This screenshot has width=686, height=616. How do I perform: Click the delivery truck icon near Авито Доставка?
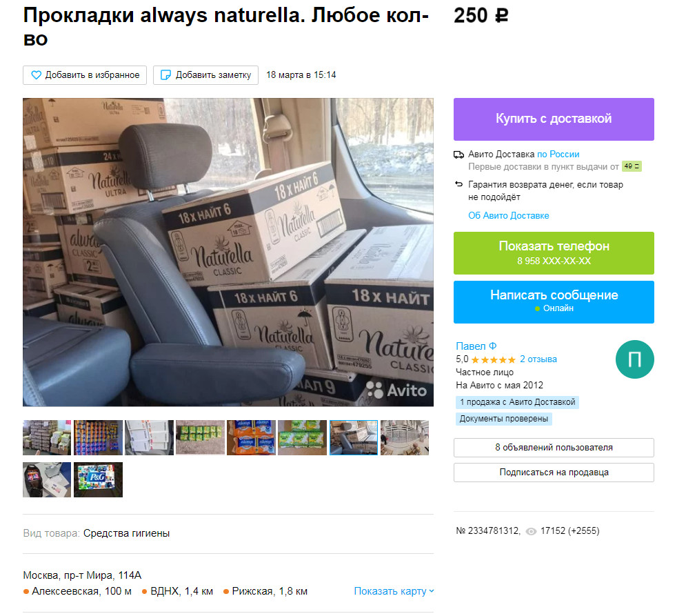click(x=458, y=155)
